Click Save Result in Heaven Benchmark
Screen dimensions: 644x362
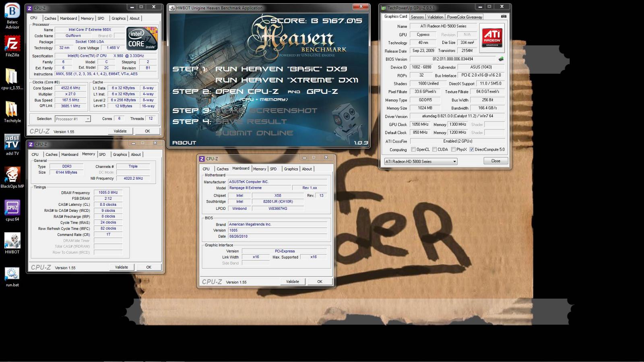point(251,122)
